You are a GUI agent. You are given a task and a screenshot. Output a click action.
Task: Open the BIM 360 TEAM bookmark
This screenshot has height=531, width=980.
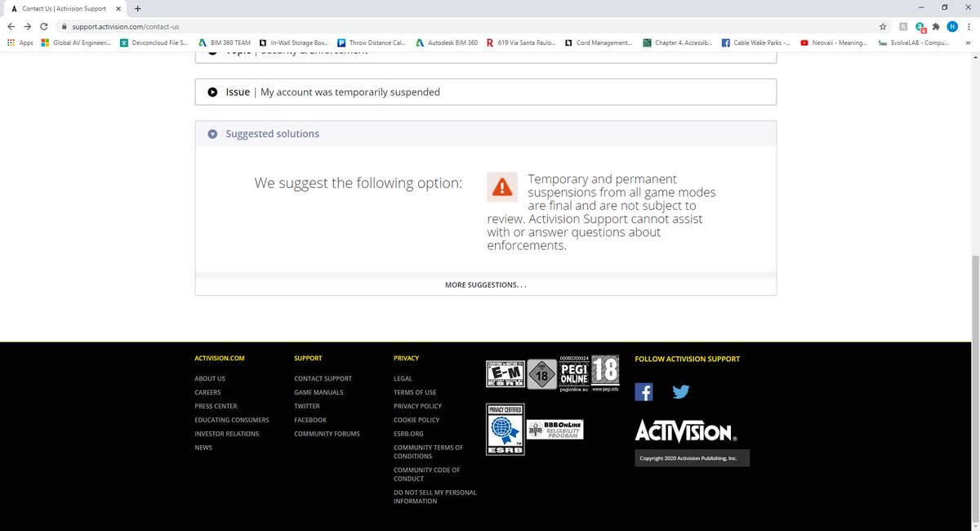[x=224, y=42]
